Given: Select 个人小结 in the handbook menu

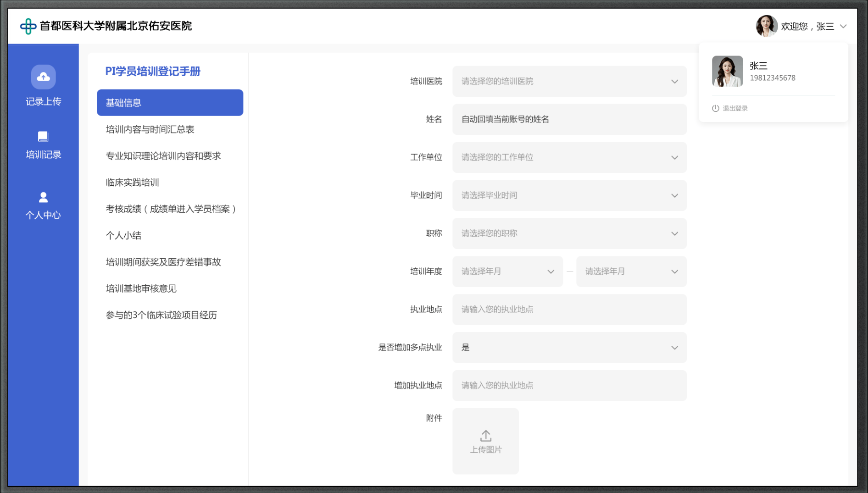Looking at the screenshot, I should (x=123, y=236).
